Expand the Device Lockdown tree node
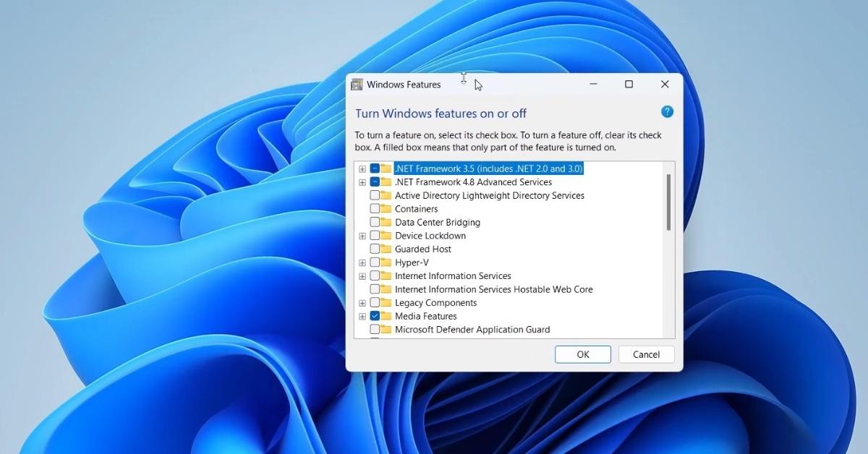The width and height of the screenshot is (868, 454). [362, 236]
